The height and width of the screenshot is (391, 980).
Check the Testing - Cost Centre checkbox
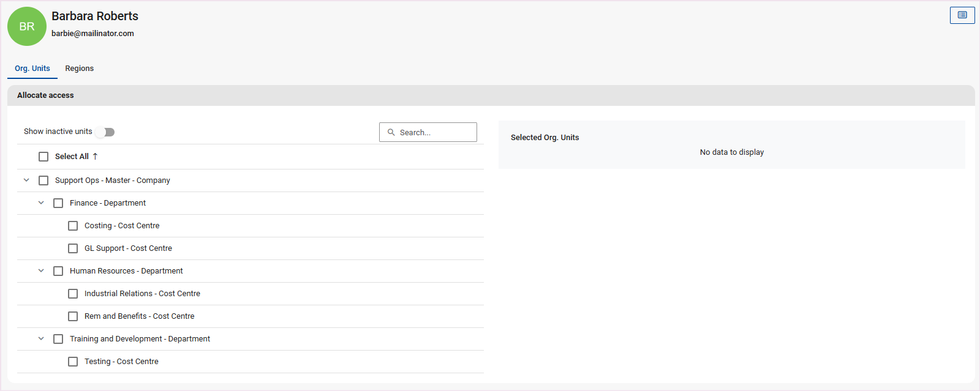73,362
